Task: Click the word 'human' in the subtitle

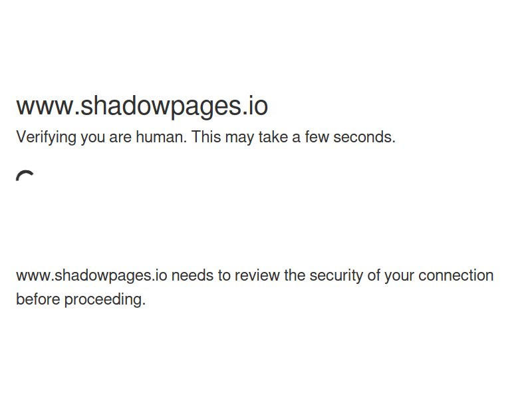Action: (161, 137)
